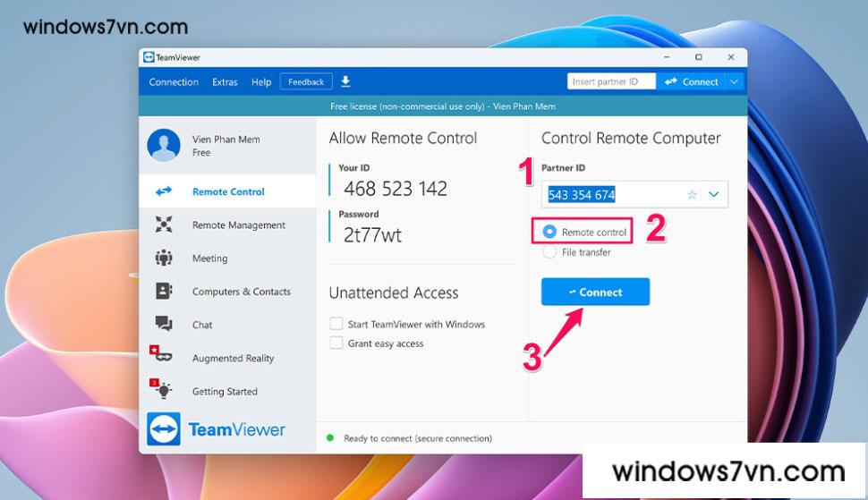Image resolution: width=868 pixels, height=500 pixels.
Task: Click the password value 2t77wt
Action: tap(372, 235)
